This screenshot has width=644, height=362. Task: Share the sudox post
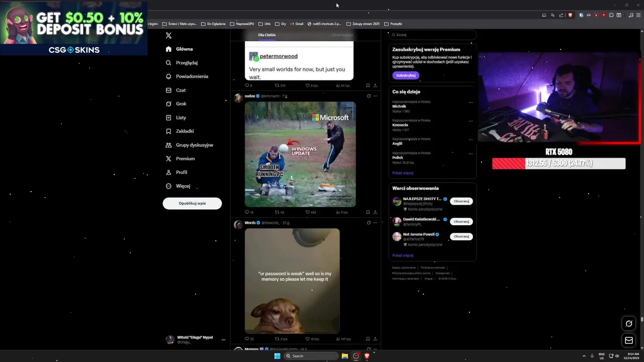coord(375,212)
